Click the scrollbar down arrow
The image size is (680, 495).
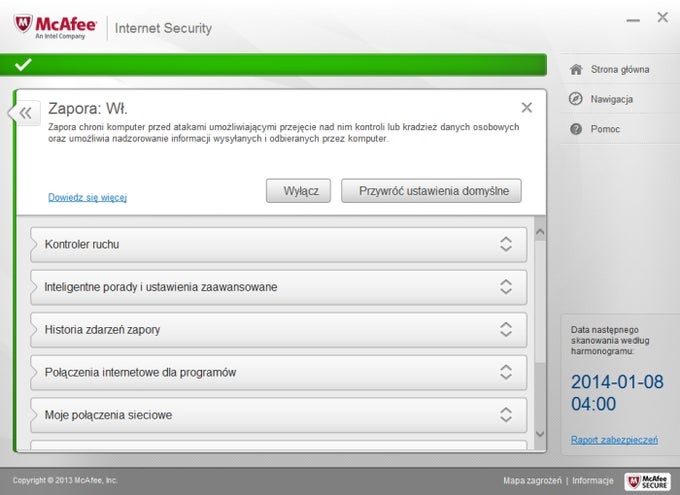[540, 434]
